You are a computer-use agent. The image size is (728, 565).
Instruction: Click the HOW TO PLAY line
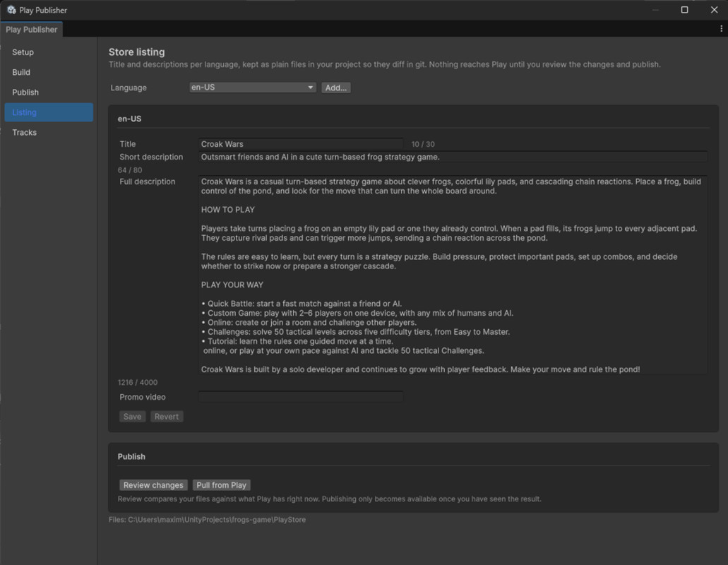(228, 210)
